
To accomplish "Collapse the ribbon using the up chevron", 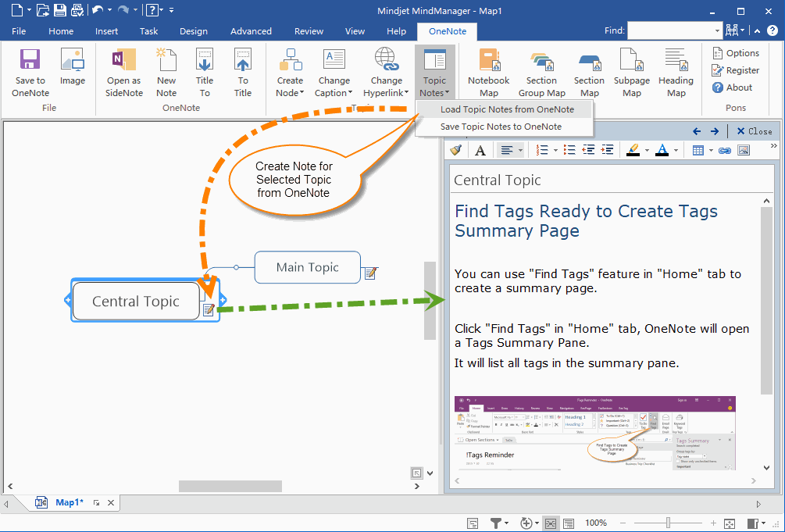I will [758, 31].
